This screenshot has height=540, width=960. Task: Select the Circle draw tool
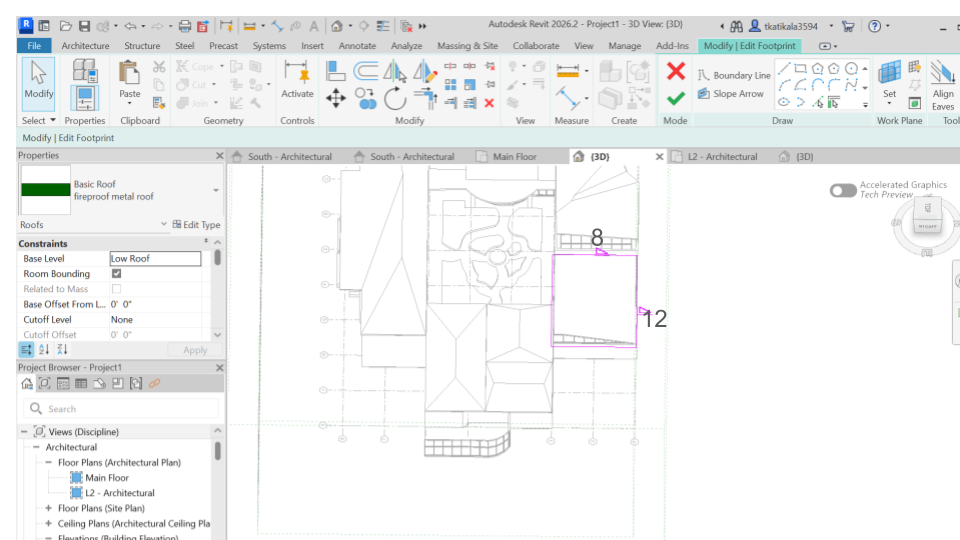click(851, 68)
